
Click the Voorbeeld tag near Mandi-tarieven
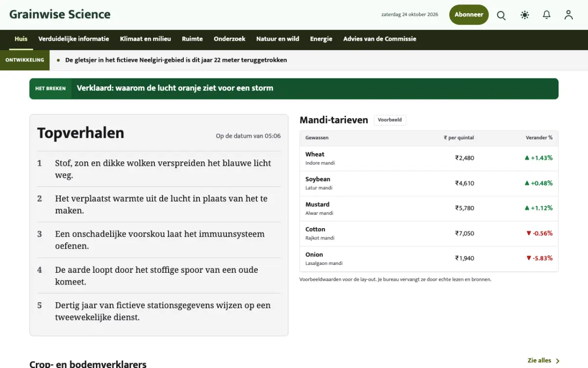[x=390, y=120]
